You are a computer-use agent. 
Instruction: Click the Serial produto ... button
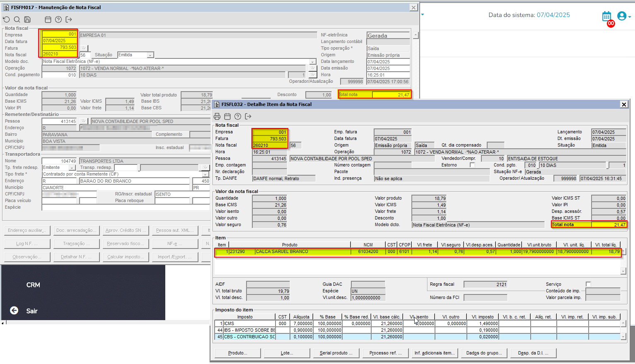click(336, 353)
